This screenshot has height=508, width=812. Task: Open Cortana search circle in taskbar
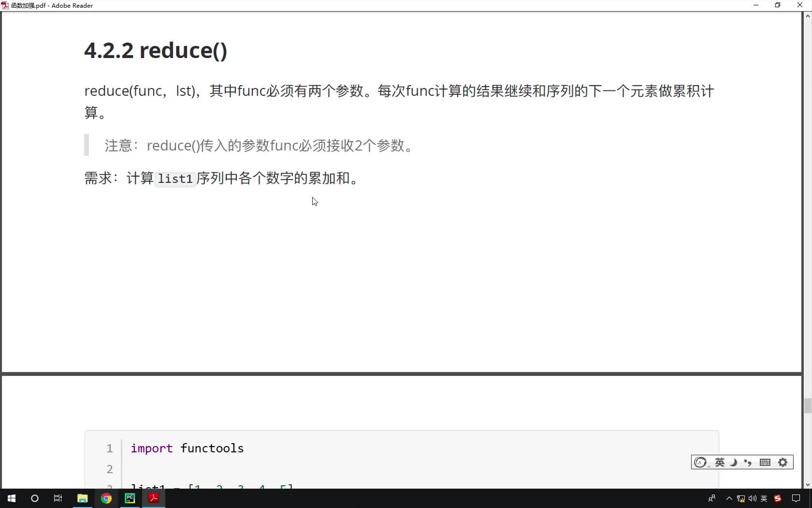point(34,498)
